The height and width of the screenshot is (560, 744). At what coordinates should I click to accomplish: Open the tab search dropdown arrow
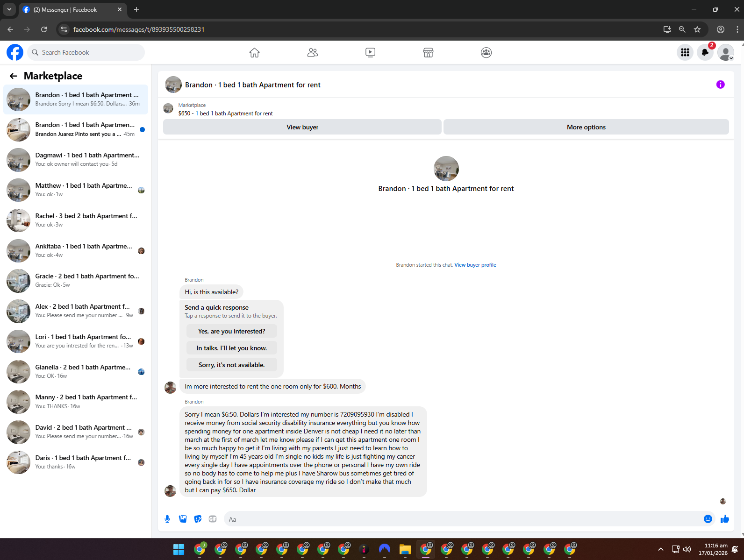pos(9,9)
